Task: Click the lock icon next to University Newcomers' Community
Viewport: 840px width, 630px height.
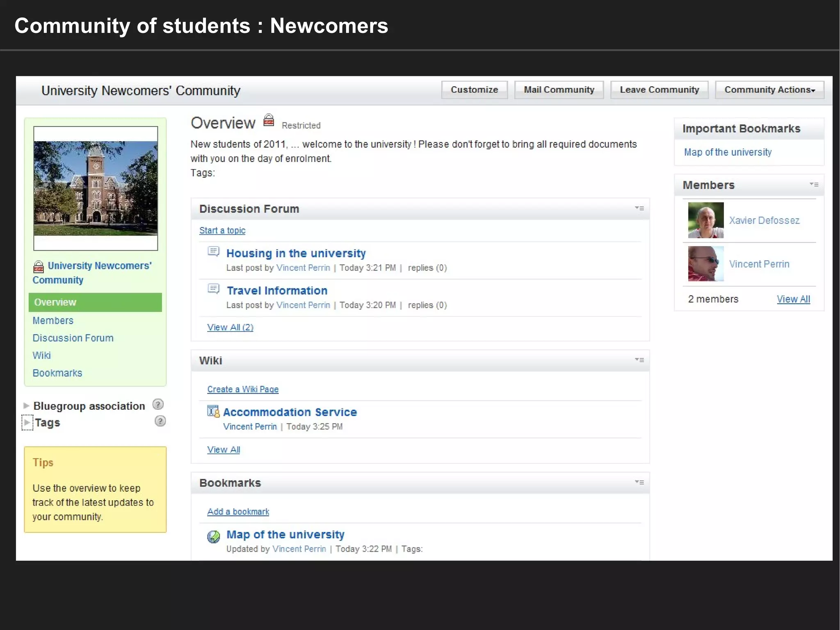Action: (38, 267)
